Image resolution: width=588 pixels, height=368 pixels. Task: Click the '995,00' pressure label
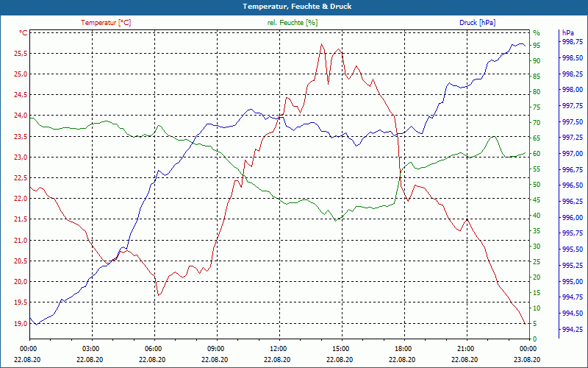click(573, 282)
